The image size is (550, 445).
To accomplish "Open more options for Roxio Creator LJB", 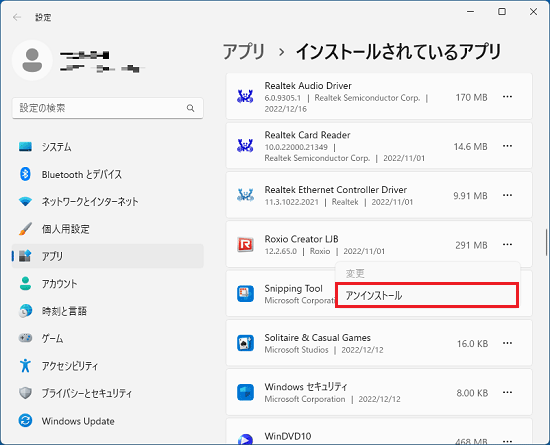I will click(507, 244).
